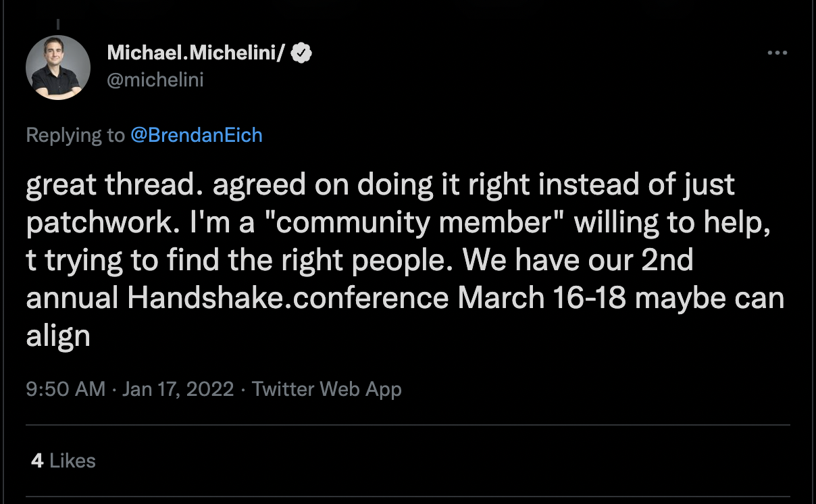This screenshot has width=816, height=504.
Task: Click the word "annual" in tweet
Action: (72, 298)
